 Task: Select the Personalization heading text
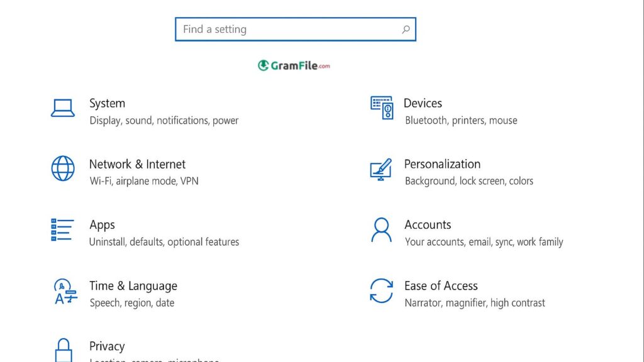(442, 165)
